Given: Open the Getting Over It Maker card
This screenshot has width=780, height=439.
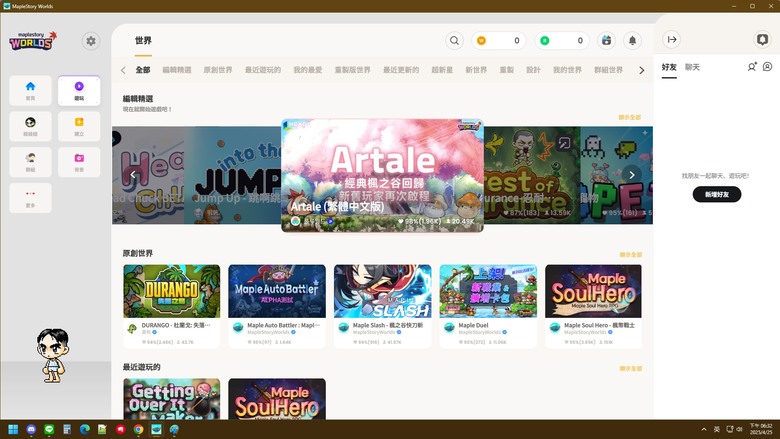Looking at the screenshot, I should pyautogui.click(x=171, y=399).
